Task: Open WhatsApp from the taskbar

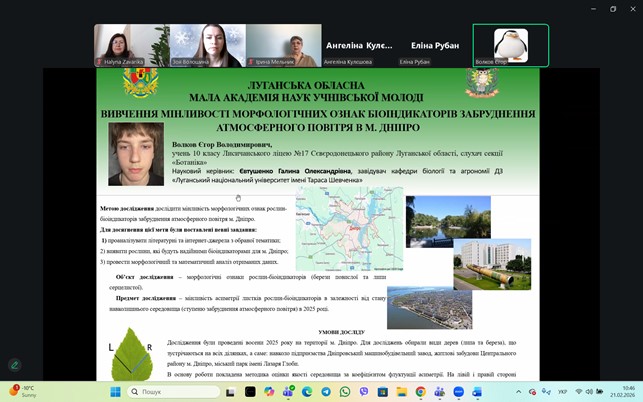Action: click(345, 392)
